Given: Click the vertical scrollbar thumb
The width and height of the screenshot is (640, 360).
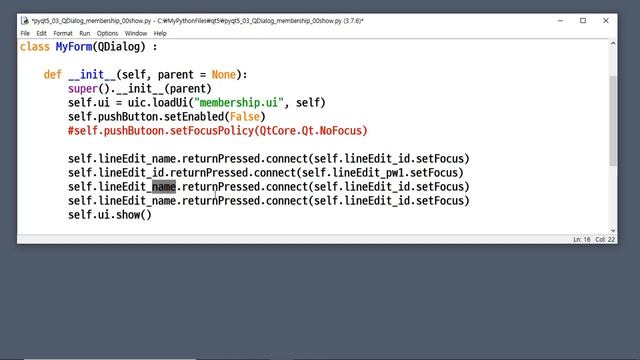Looking at the screenshot, I should pos(613,121).
